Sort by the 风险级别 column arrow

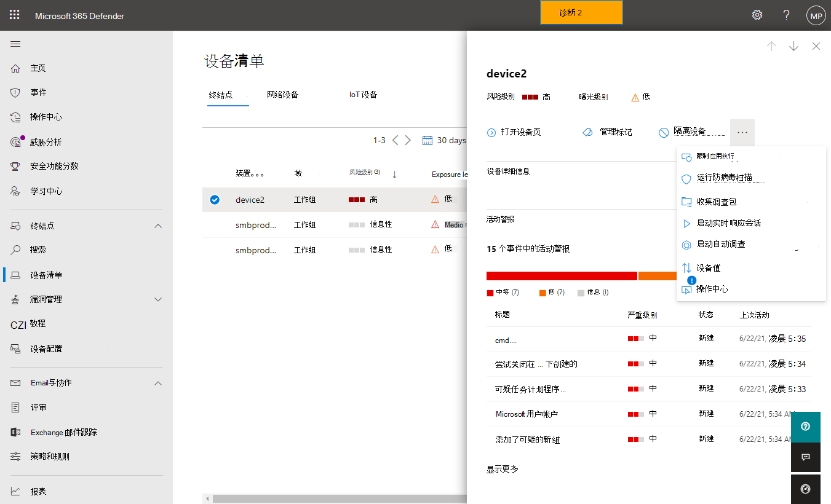[394, 174]
